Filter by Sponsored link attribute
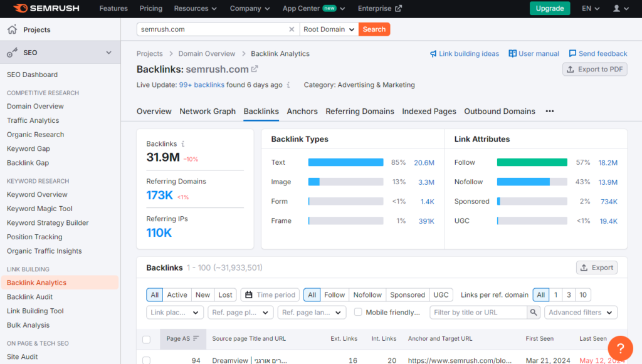Image resolution: width=642 pixels, height=364 pixels. pos(408,295)
